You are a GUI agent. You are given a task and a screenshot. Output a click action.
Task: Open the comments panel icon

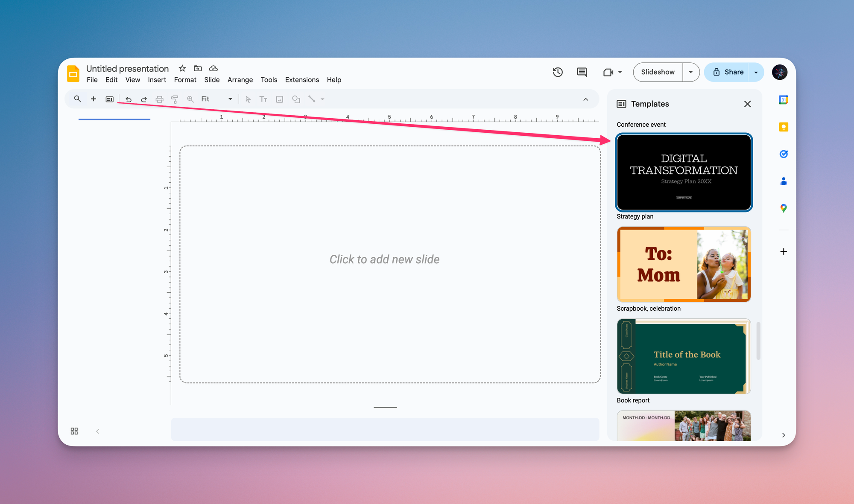pyautogui.click(x=582, y=72)
